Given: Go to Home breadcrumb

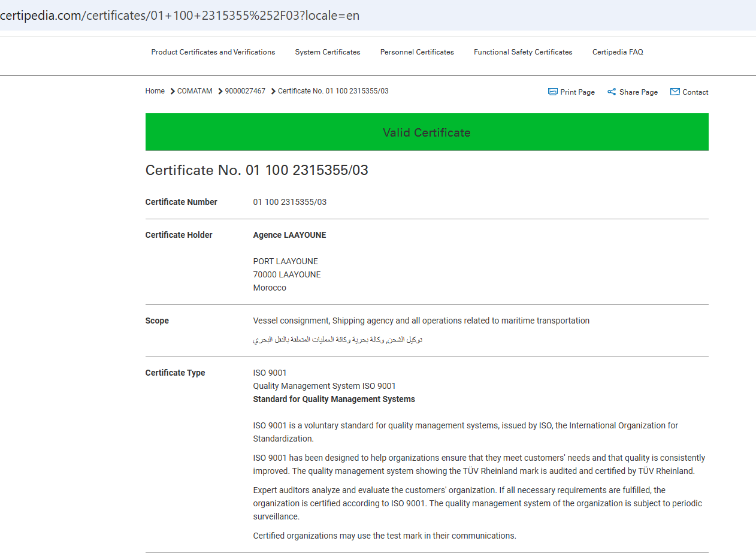Looking at the screenshot, I should (155, 91).
